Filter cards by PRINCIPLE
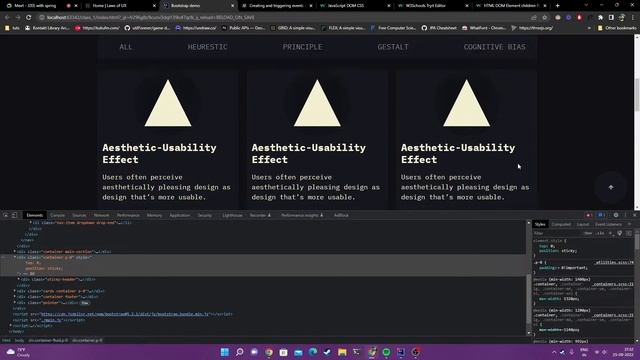640x360 pixels. pyautogui.click(x=302, y=47)
